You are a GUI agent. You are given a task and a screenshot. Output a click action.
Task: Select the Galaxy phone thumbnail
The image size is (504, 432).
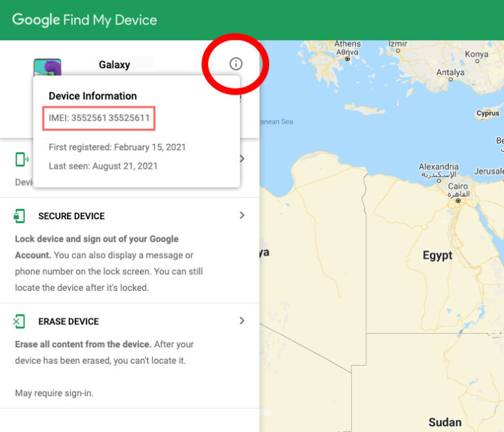coord(47,67)
